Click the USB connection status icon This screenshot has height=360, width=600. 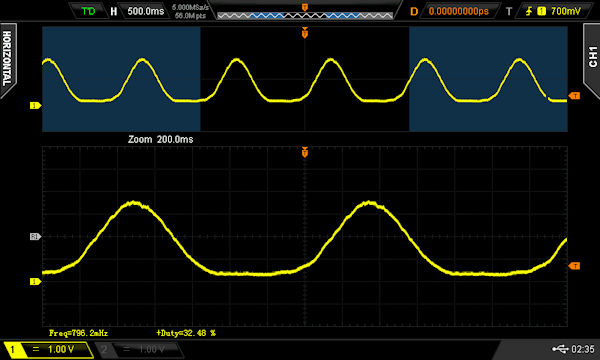pyautogui.click(x=560, y=349)
